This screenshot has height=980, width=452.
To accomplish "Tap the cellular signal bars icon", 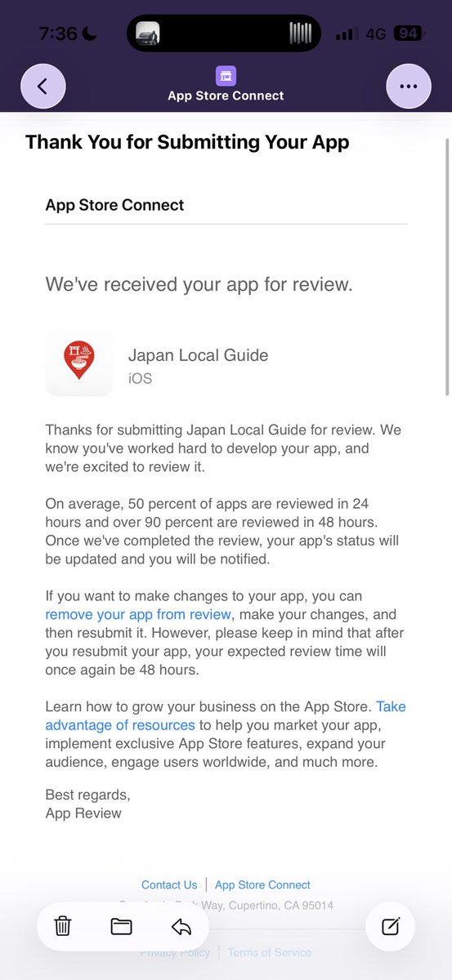I will tap(347, 34).
